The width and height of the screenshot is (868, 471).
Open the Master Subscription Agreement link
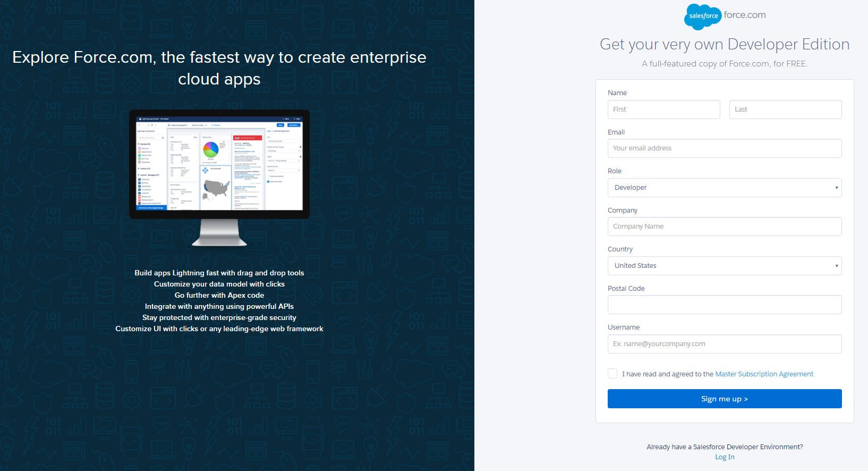(x=764, y=374)
